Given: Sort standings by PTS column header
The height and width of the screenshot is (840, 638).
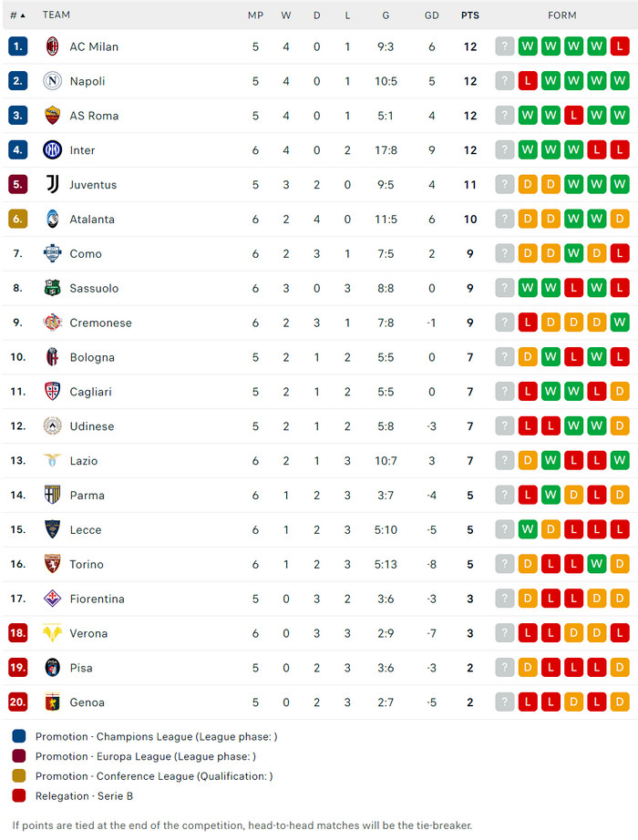Looking at the screenshot, I should coord(470,15).
